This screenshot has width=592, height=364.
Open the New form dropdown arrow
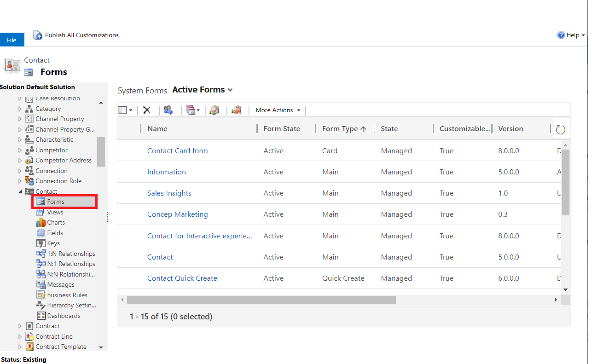[131, 110]
